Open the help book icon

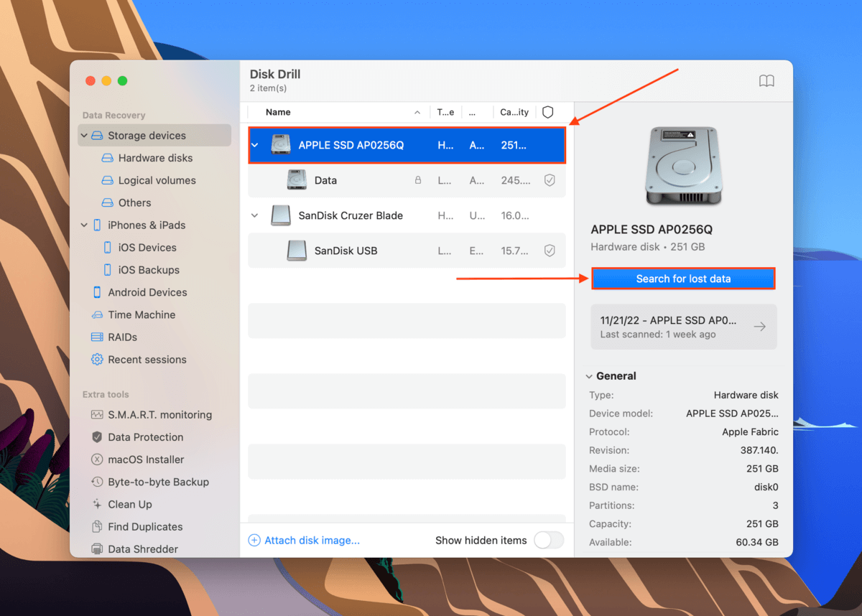(x=766, y=81)
